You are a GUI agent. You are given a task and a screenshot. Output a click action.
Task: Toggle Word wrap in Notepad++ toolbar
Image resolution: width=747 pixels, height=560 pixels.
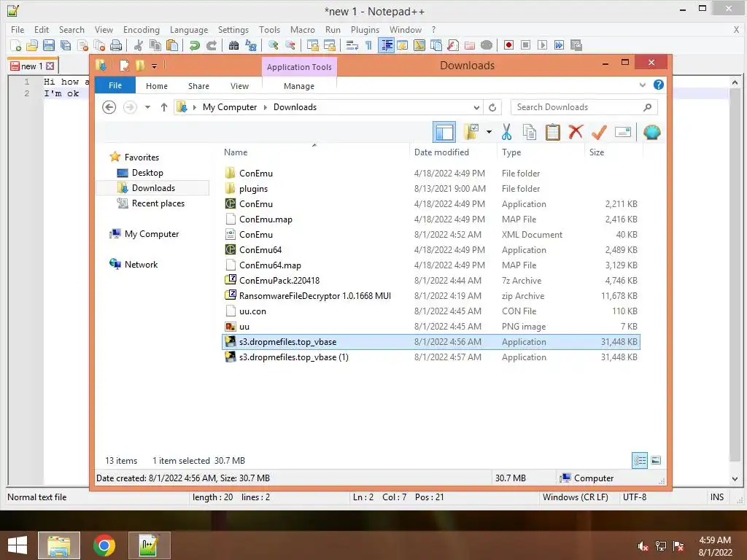pyautogui.click(x=352, y=45)
